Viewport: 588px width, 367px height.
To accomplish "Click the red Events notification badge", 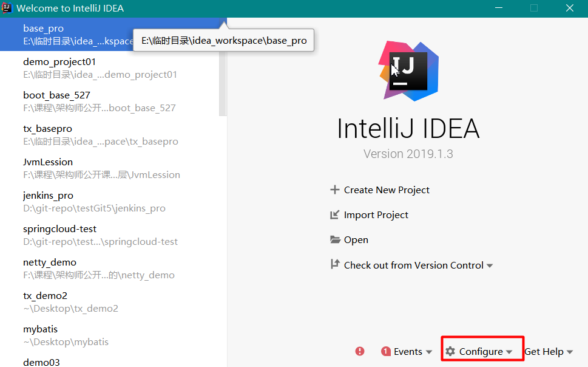I will tap(385, 351).
